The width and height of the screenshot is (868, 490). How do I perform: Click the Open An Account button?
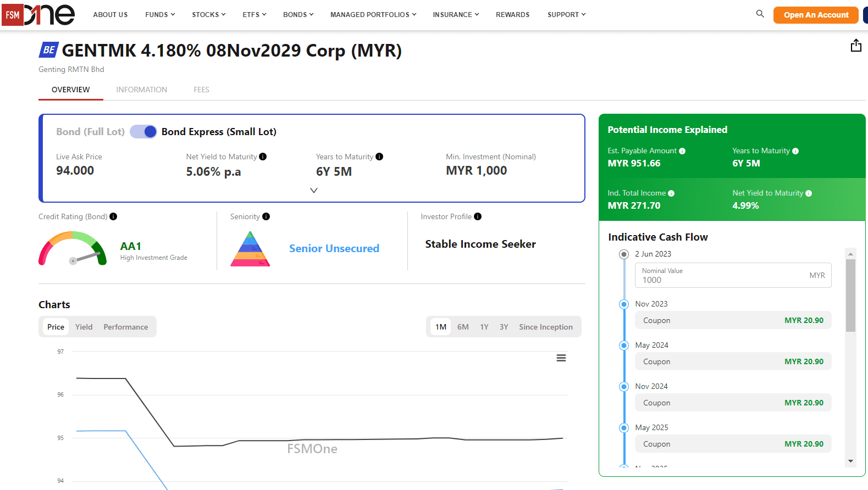coord(816,15)
